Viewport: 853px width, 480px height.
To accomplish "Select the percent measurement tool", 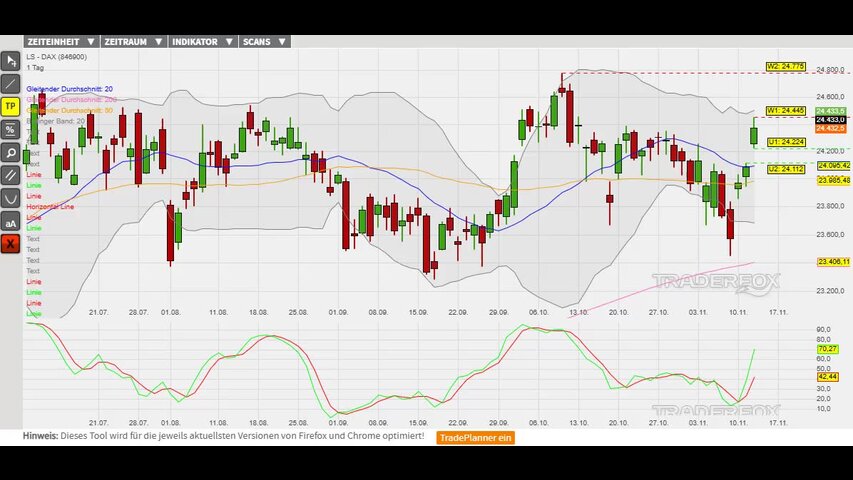I will [x=11, y=129].
